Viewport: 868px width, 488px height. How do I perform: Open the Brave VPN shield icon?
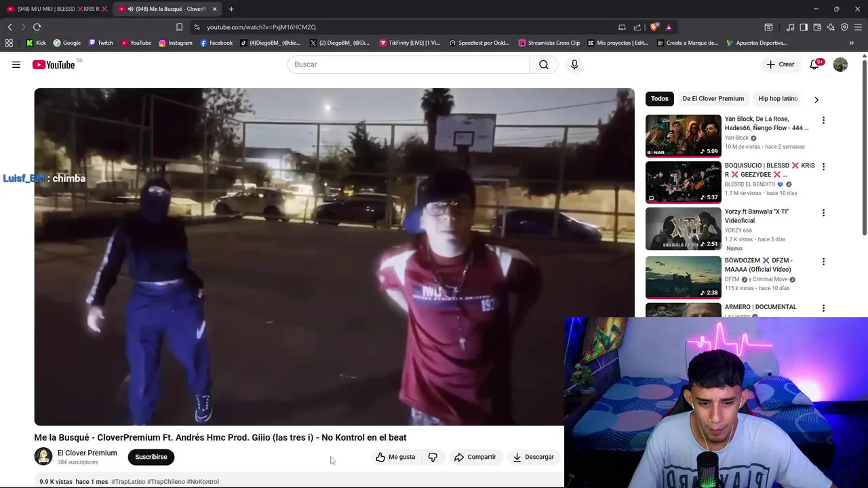coord(844,27)
